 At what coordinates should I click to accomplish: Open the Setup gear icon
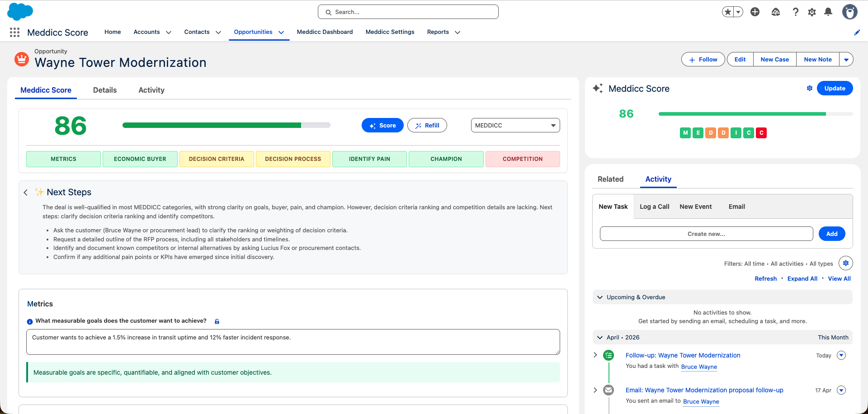pyautogui.click(x=812, y=12)
